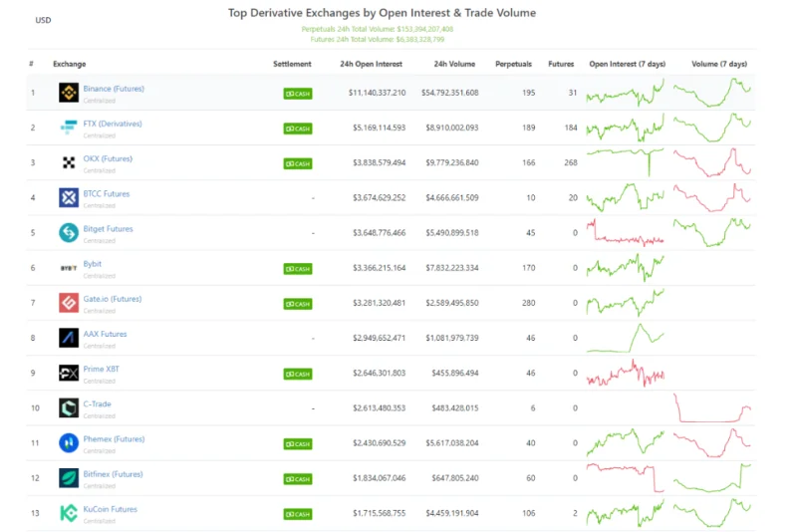View Binance volume 7-day sparkline

[x=712, y=93]
